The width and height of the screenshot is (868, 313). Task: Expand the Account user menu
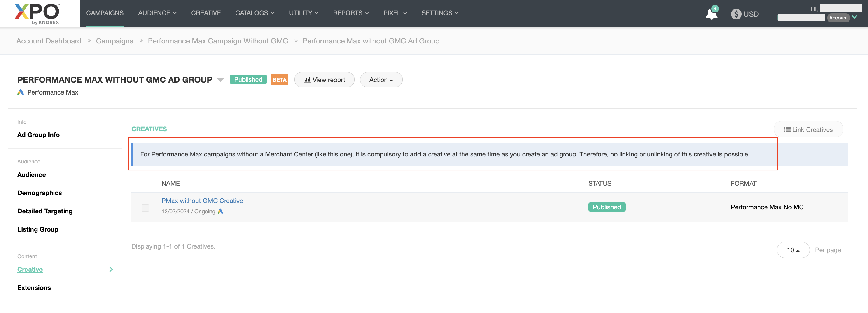point(854,17)
